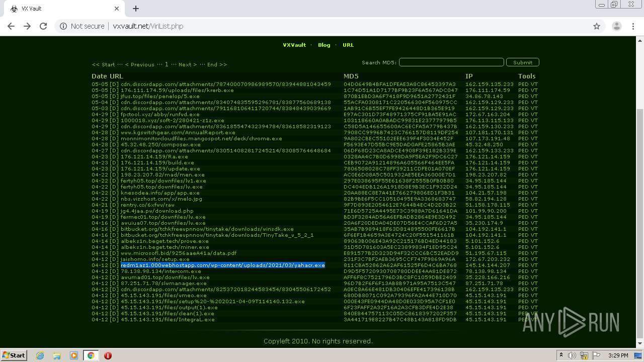This screenshot has width=644, height=362.
Task: Open 87.251.71.78/slwmanager.exe entry
Action: 164,284
